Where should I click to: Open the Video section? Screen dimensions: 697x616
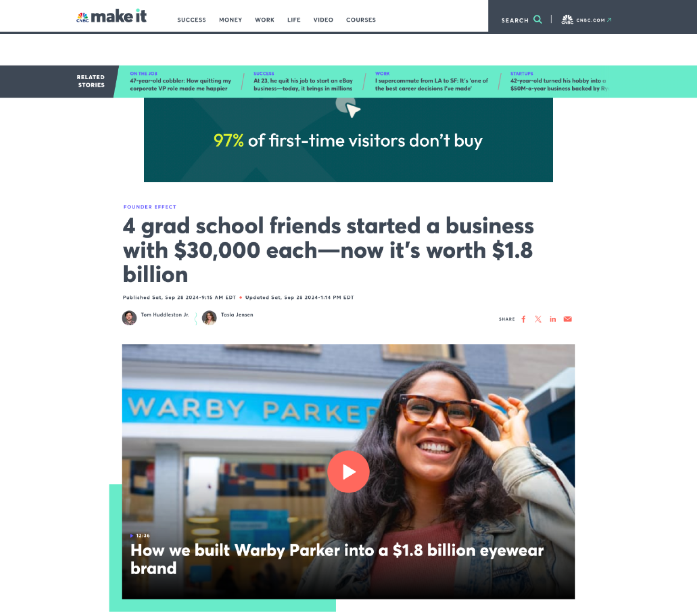(x=323, y=20)
